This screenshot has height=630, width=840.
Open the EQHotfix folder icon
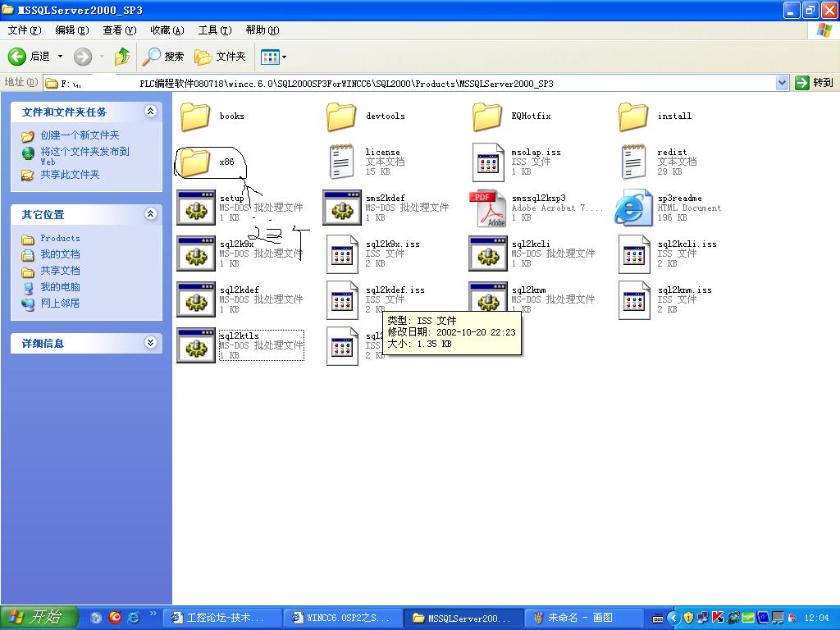click(487, 116)
